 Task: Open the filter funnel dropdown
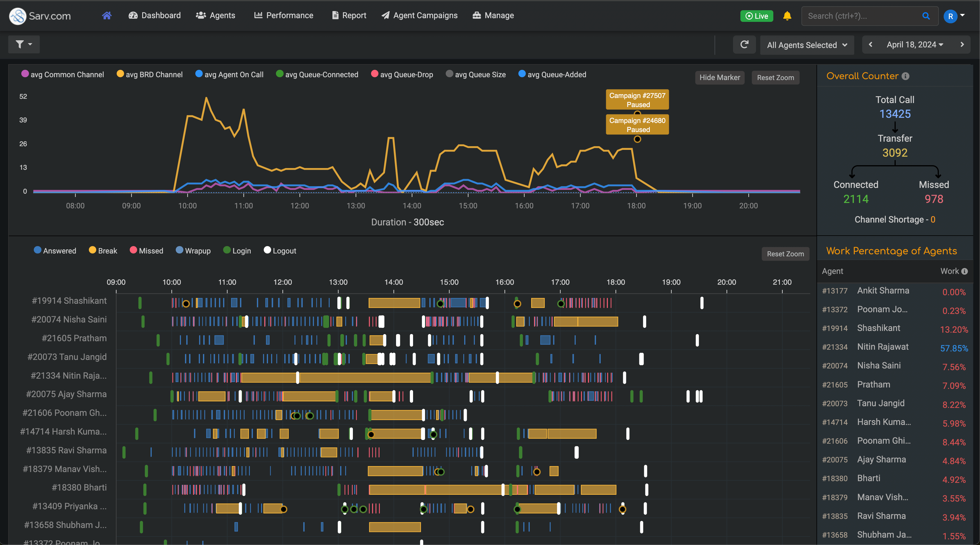pos(24,45)
